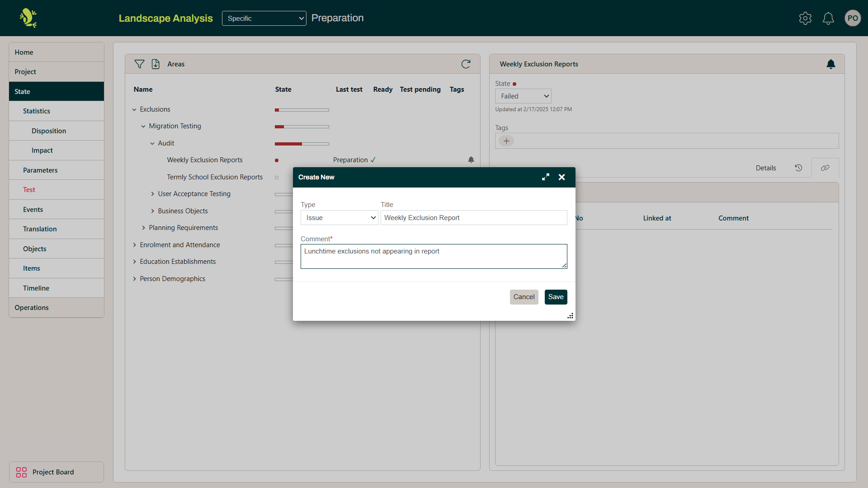Navigate to the Operations section
Screen dimensions: 868x488
31,307
